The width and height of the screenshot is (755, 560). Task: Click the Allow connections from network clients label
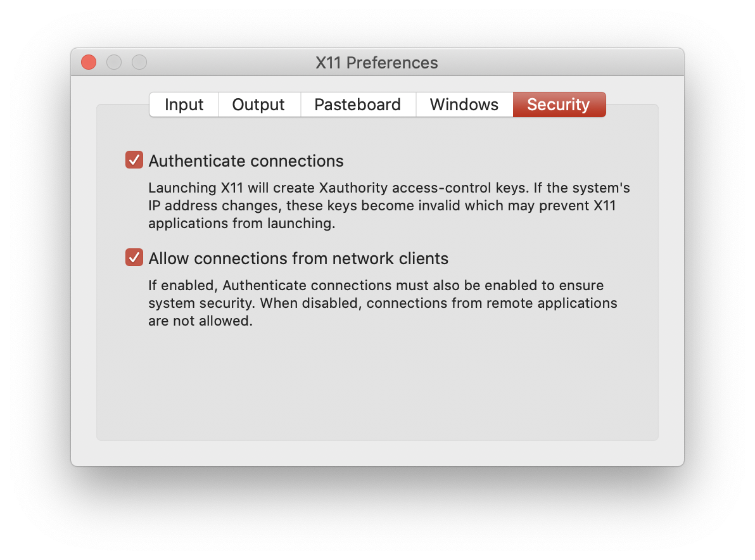(x=298, y=258)
